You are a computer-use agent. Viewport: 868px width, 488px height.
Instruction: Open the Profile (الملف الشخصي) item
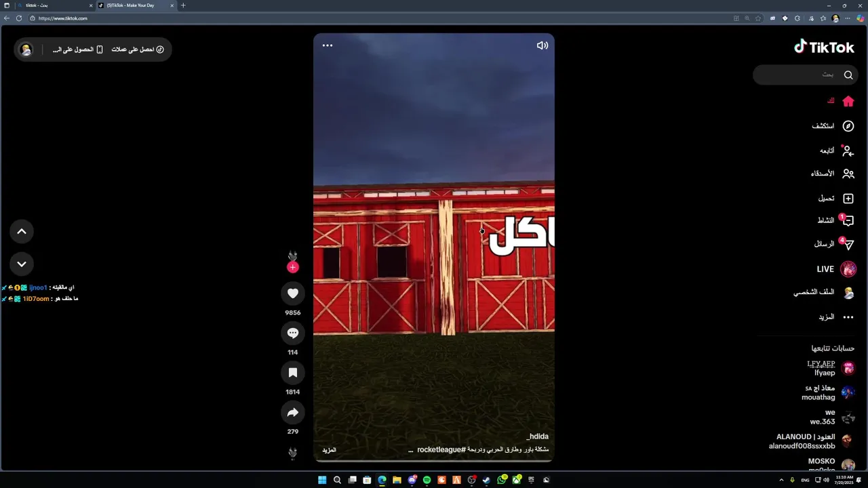[823, 292]
